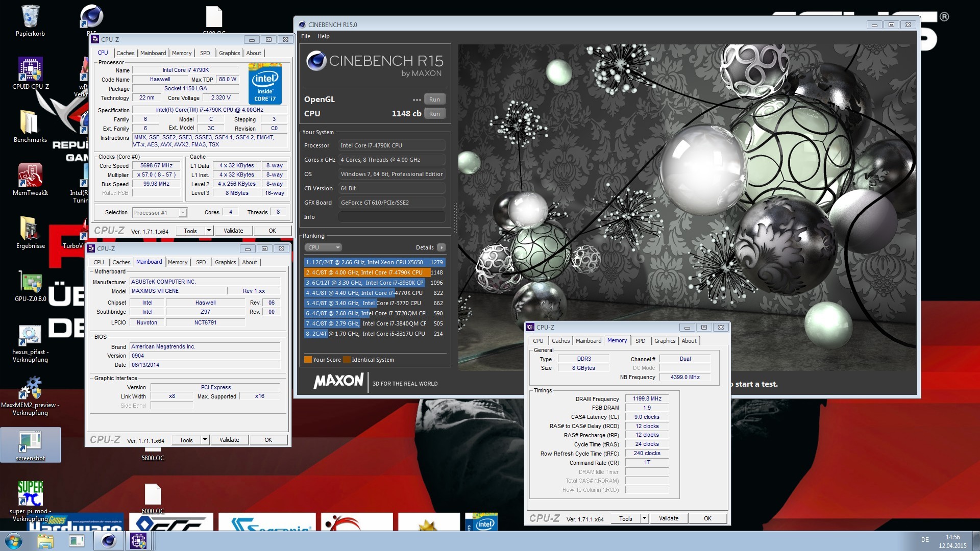Expand Tools arrow in top CPU-Z window

coord(208,231)
